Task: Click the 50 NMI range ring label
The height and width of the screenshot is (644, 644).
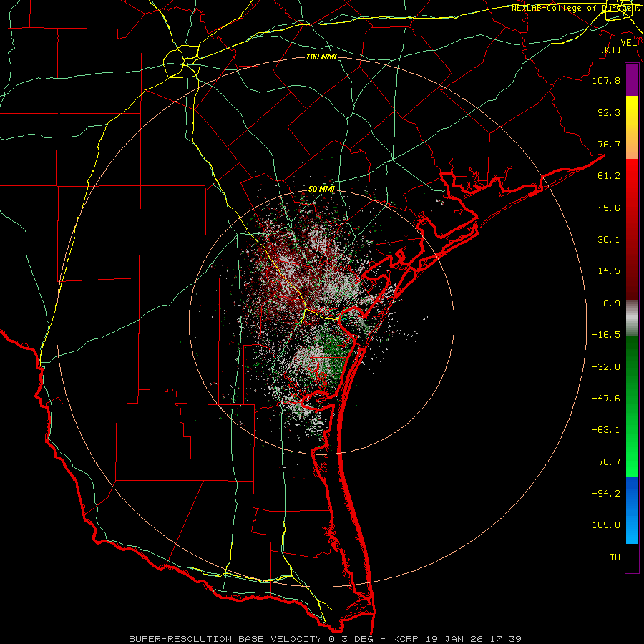Action: [x=321, y=190]
